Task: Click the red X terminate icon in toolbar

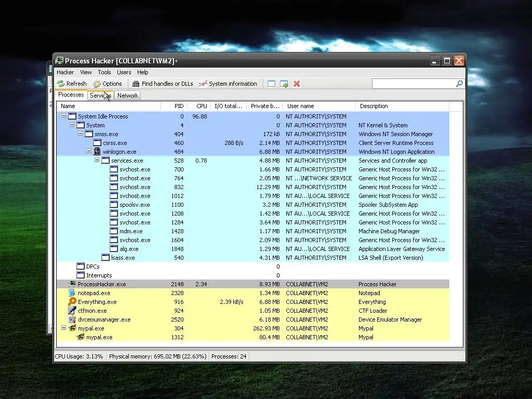Action: (x=297, y=84)
